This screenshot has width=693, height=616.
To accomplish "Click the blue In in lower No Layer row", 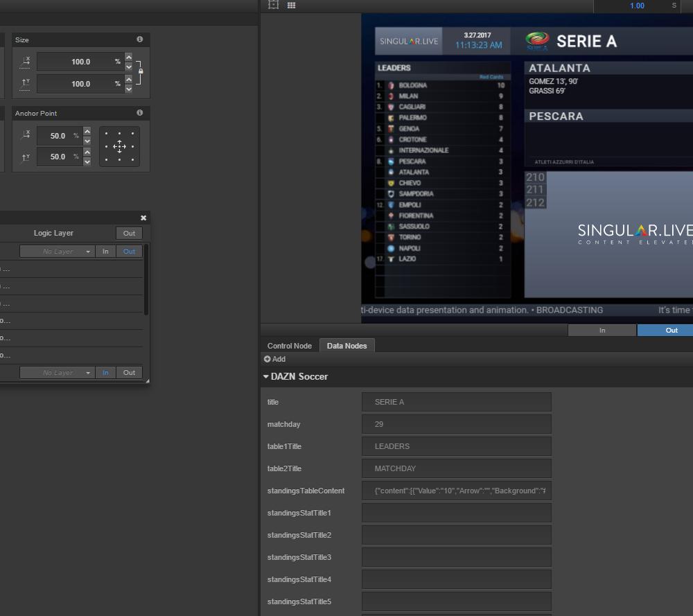I will [105, 373].
